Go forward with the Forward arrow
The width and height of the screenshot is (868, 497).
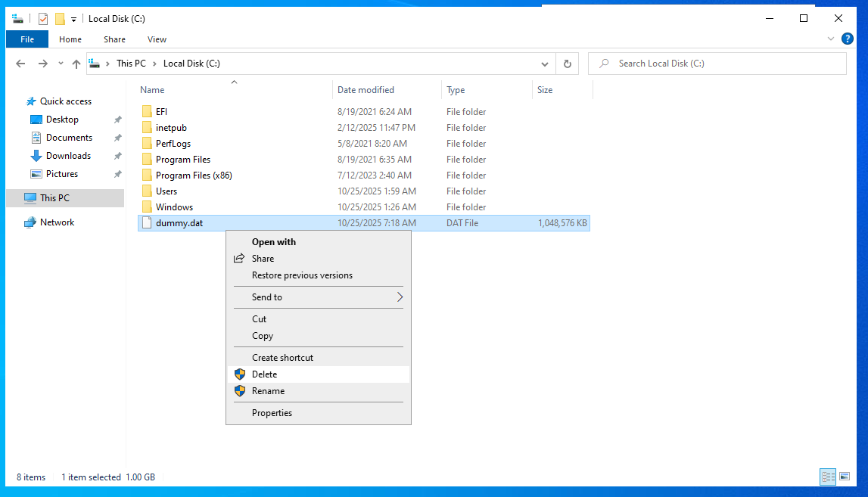coord(42,64)
